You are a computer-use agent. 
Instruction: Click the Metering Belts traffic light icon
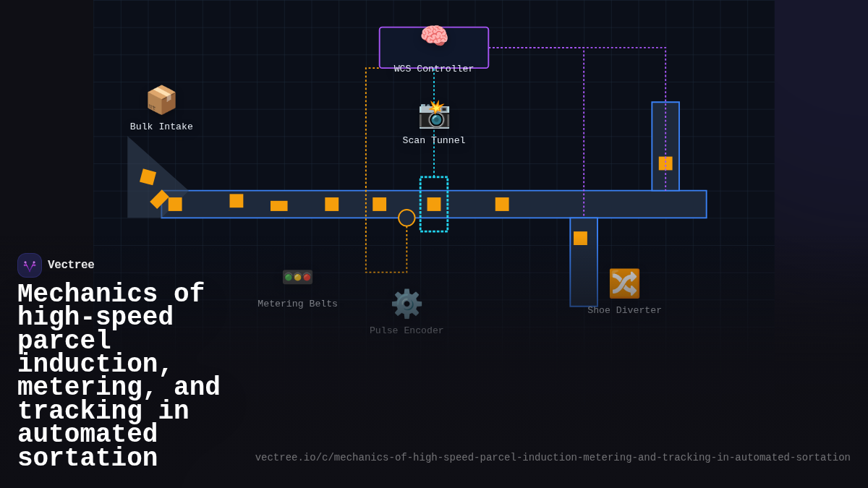click(x=297, y=276)
